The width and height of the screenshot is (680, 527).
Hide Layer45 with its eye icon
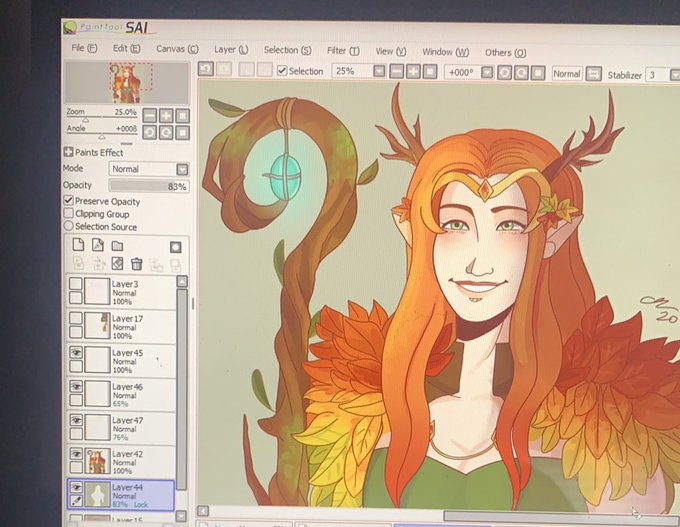76,352
